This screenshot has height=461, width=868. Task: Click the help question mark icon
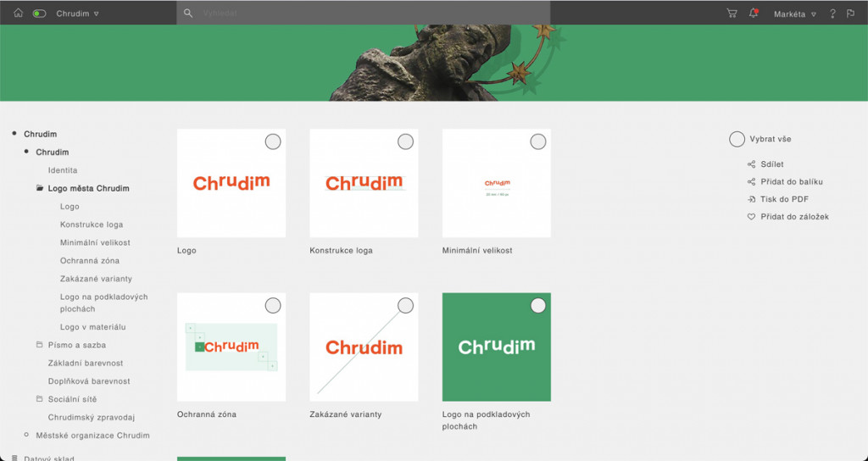(x=832, y=14)
